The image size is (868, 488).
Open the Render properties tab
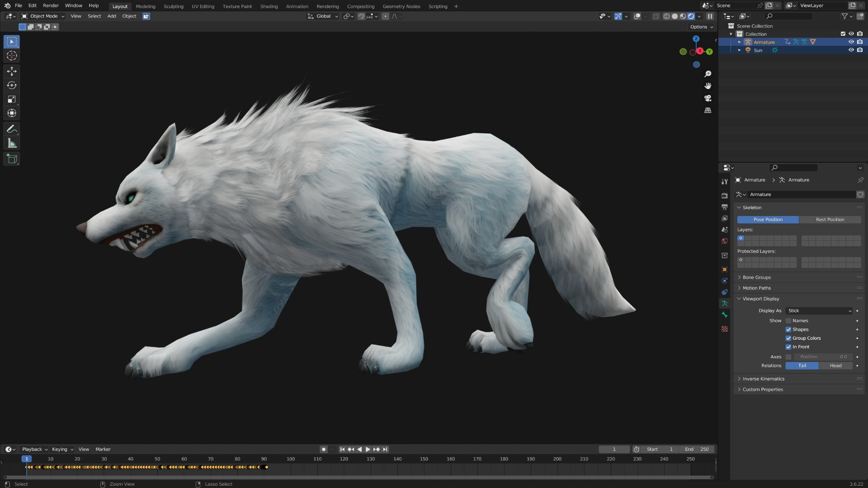tap(725, 196)
